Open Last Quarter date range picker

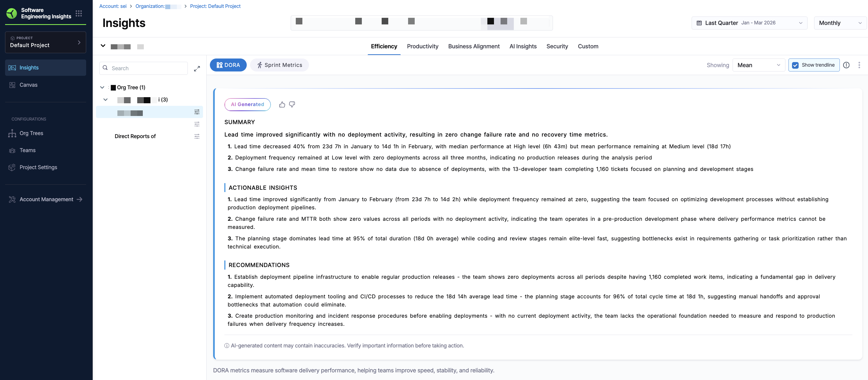[749, 23]
